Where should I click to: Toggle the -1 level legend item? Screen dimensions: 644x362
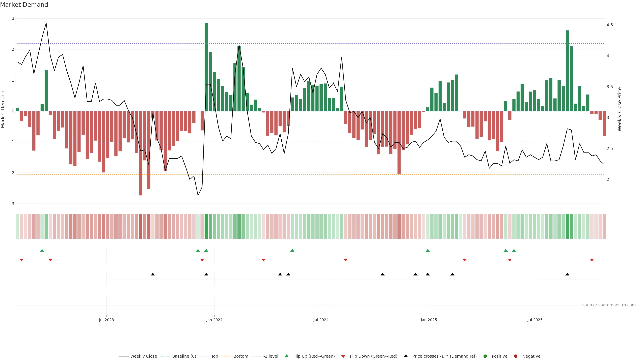271,356
